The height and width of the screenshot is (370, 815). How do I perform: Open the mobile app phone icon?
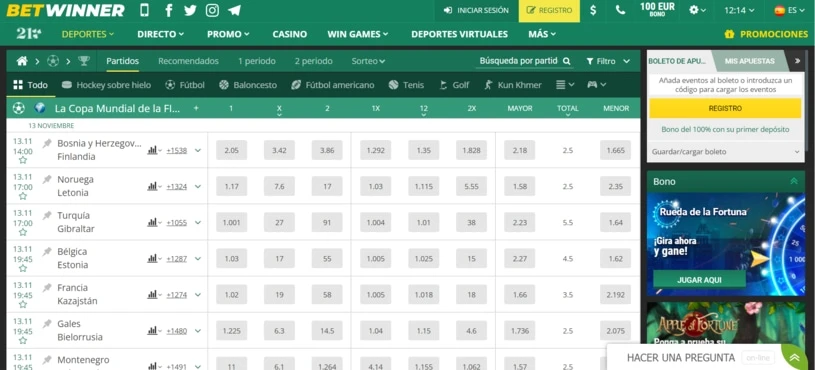click(144, 10)
